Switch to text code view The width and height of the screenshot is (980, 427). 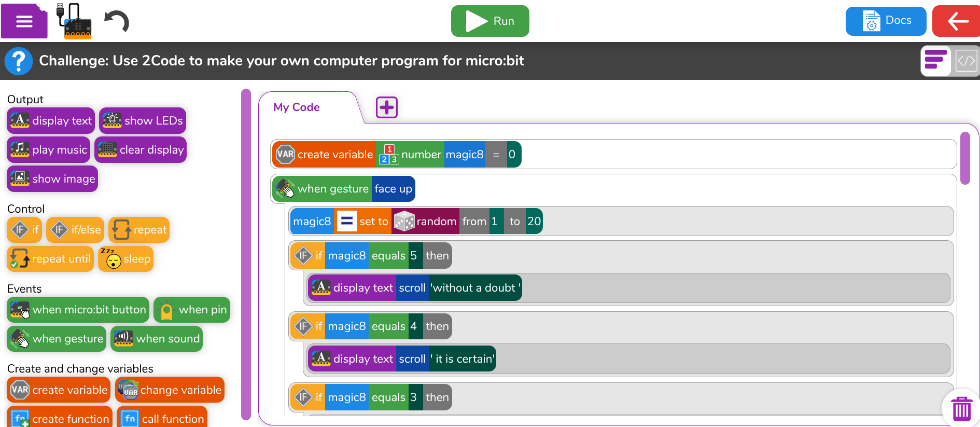tap(966, 61)
